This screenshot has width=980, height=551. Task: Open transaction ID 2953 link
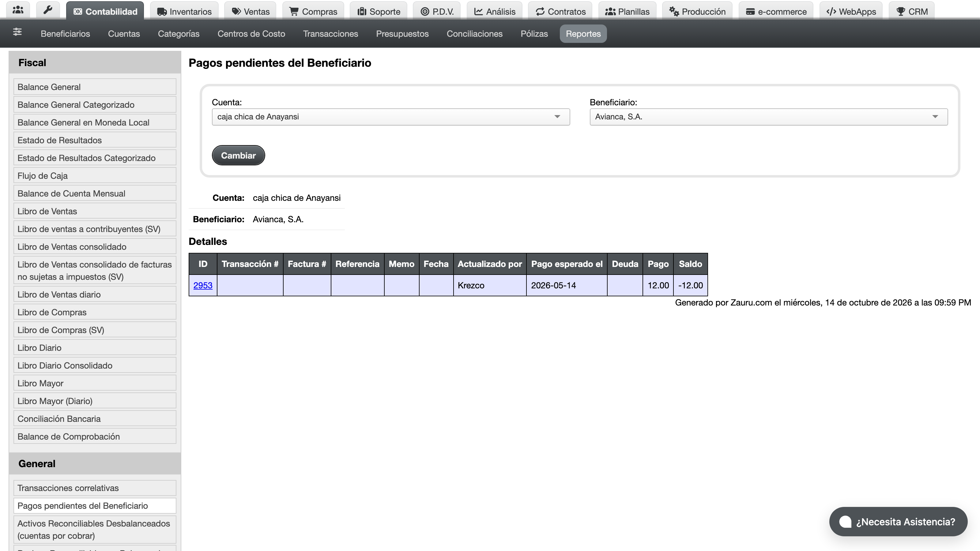(203, 285)
